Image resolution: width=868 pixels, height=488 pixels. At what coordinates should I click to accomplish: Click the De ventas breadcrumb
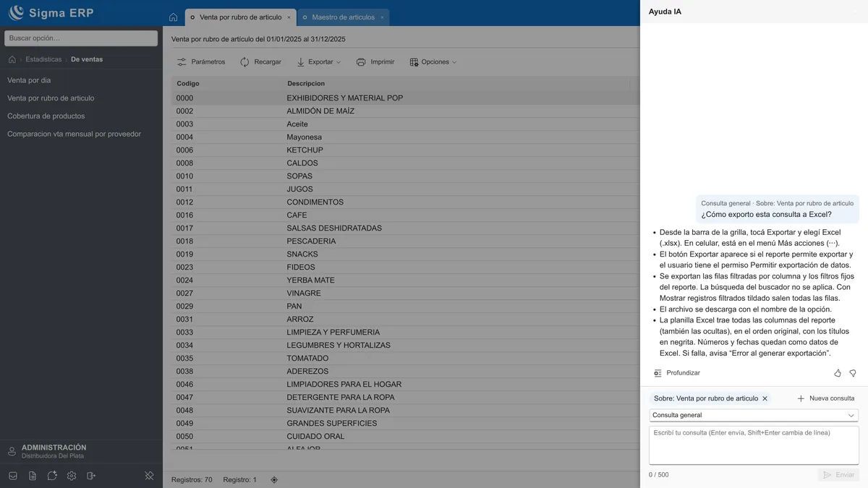click(87, 59)
